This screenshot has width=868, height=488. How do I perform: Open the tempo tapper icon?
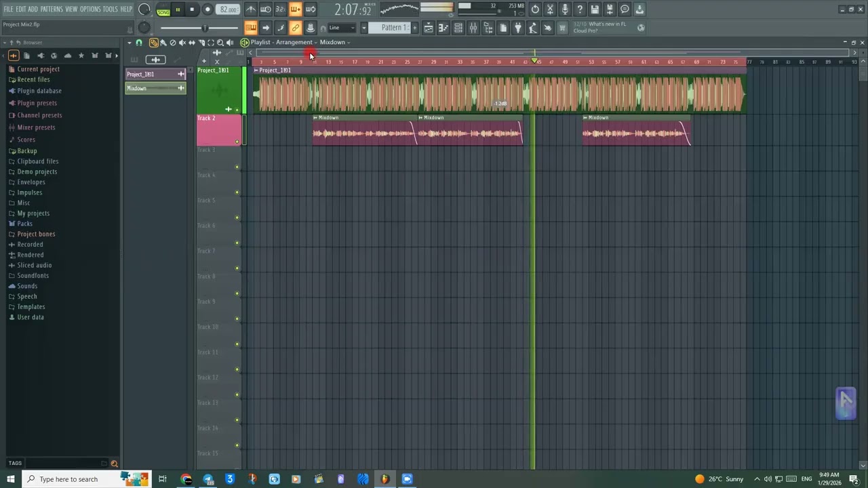(x=533, y=28)
